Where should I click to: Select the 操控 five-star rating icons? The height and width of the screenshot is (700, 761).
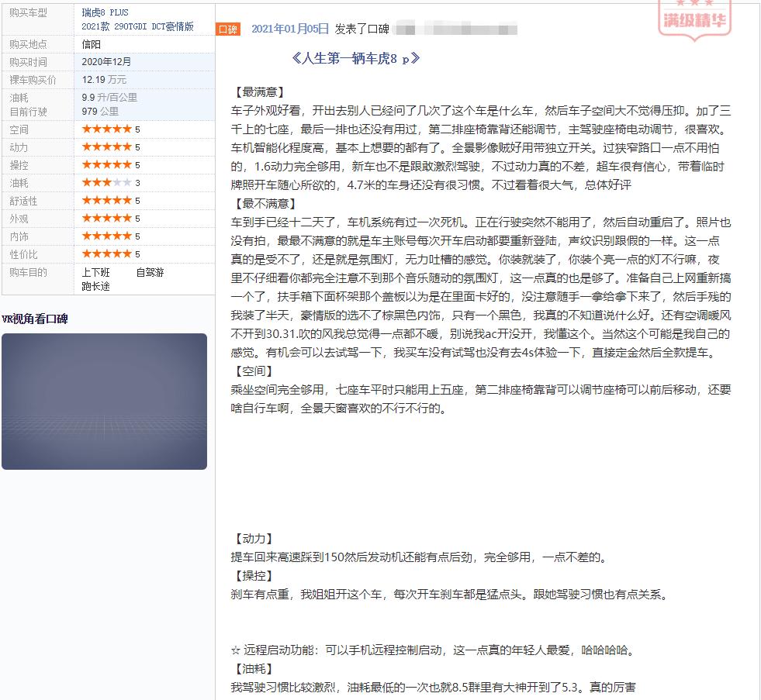pyautogui.click(x=106, y=166)
